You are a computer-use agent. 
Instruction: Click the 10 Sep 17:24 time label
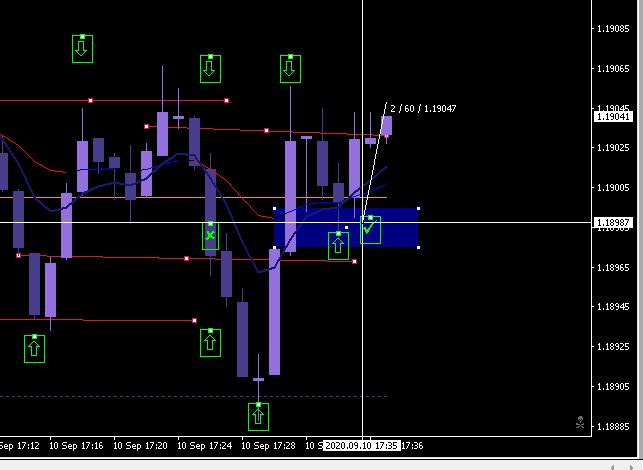204,446
